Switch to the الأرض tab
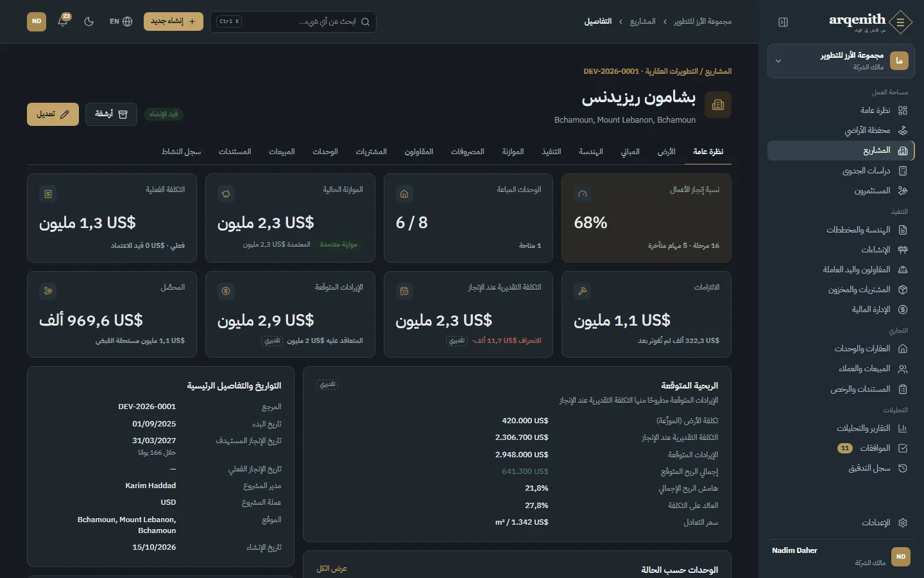The width and height of the screenshot is (924, 578). point(666,152)
